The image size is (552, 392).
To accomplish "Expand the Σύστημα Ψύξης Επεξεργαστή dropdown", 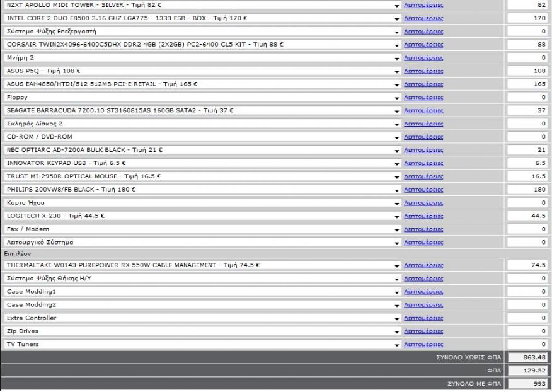I will point(202,32).
